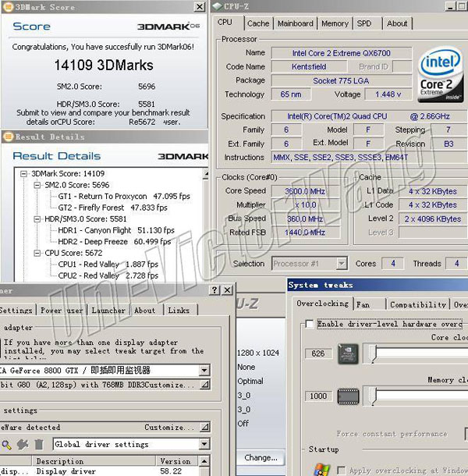
Task: Select GT2 - Firefly Forest row
Action: (112, 208)
